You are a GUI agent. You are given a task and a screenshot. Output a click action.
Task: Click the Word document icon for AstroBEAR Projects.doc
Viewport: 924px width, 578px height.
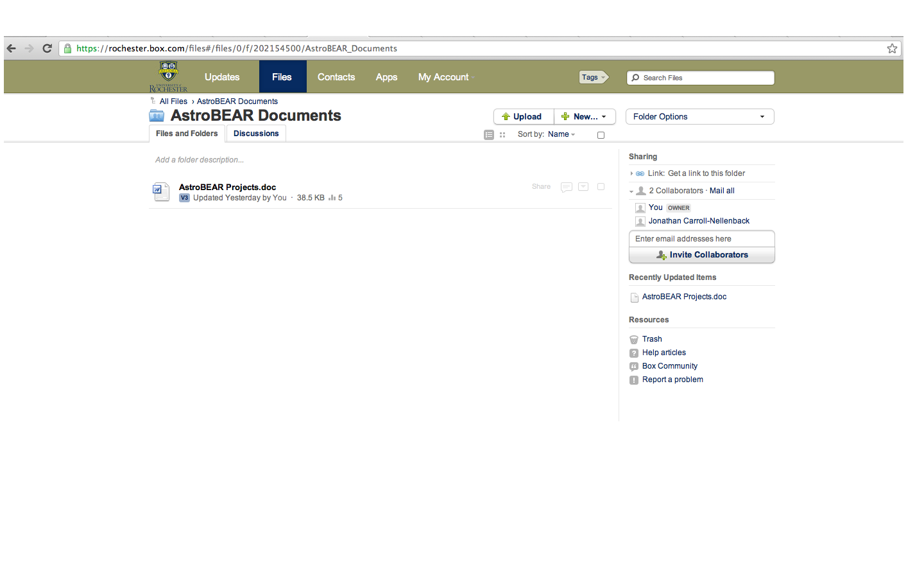click(x=160, y=192)
